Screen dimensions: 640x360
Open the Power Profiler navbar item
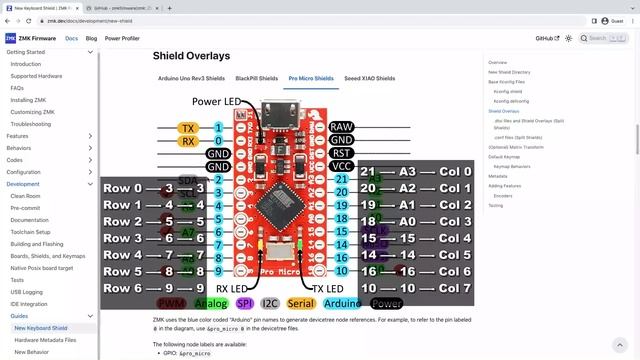[x=122, y=38]
